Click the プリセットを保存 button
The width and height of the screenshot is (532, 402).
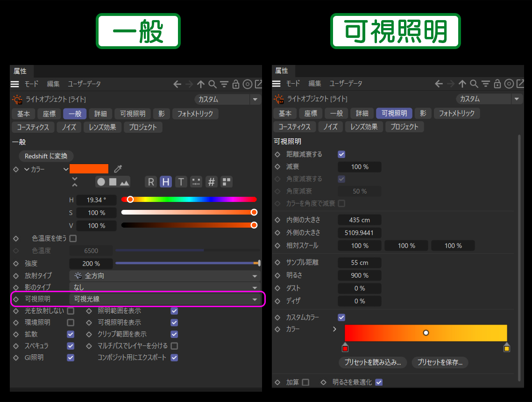440,362
